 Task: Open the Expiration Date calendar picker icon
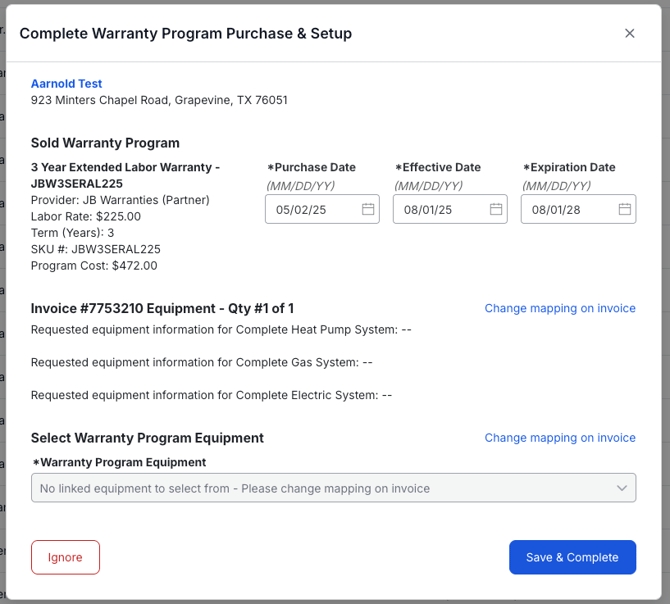pos(624,209)
